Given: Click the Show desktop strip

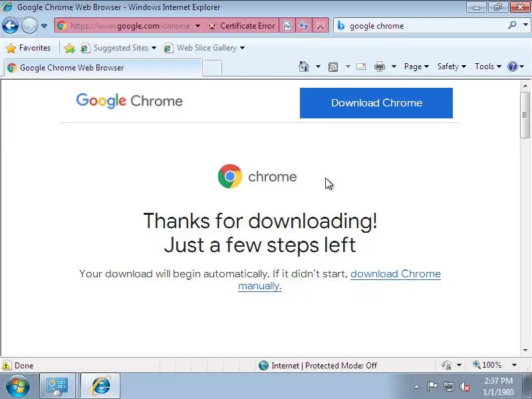Looking at the screenshot, I should pos(527,386).
